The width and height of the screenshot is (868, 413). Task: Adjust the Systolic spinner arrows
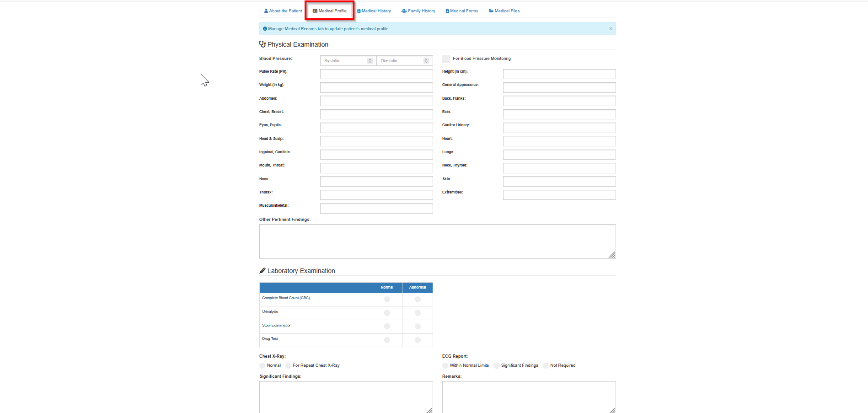tap(370, 61)
